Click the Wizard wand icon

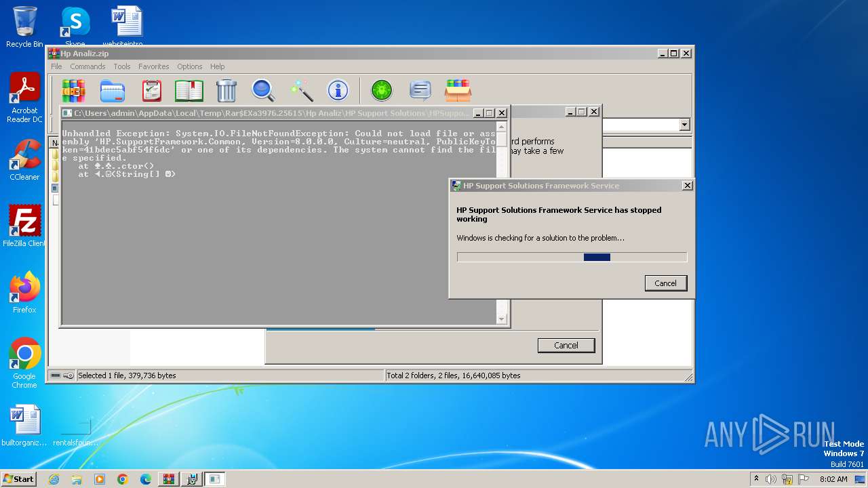pyautogui.click(x=301, y=90)
